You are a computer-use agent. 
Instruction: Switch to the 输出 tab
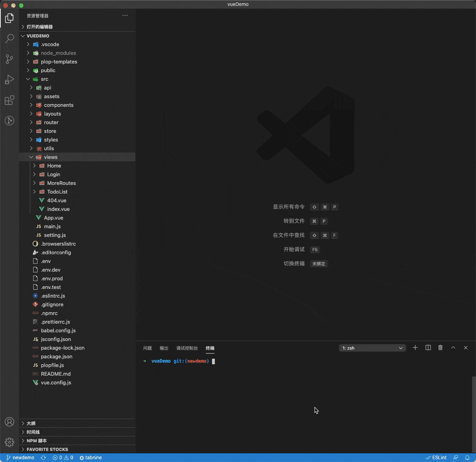tap(164, 348)
